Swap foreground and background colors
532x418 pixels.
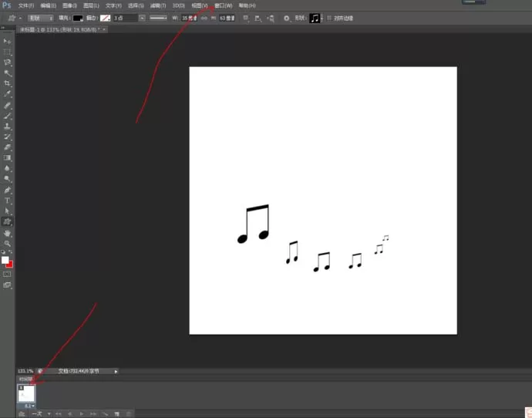10,251
